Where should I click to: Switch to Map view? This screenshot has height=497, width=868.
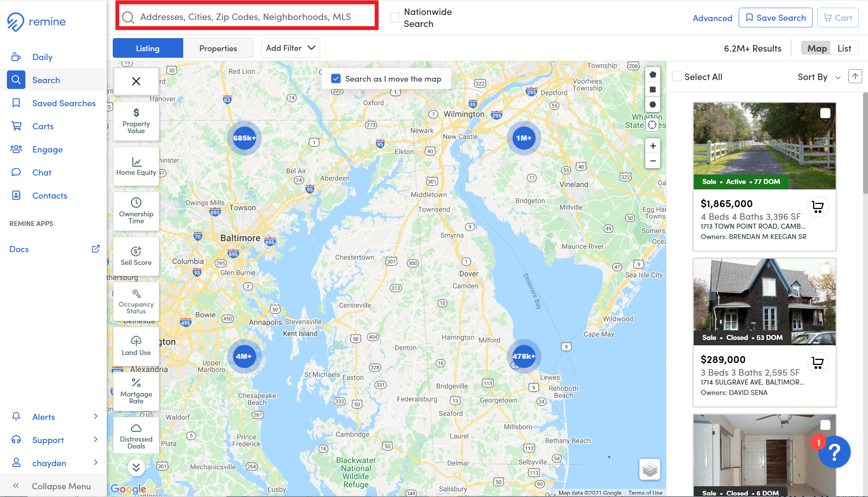tap(817, 48)
